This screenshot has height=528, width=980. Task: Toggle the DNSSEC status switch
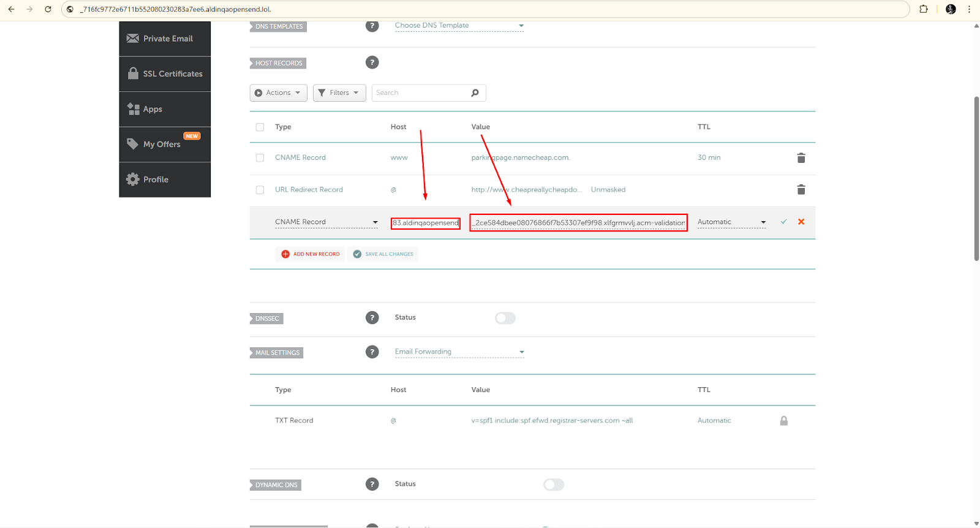[x=505, y=318]
